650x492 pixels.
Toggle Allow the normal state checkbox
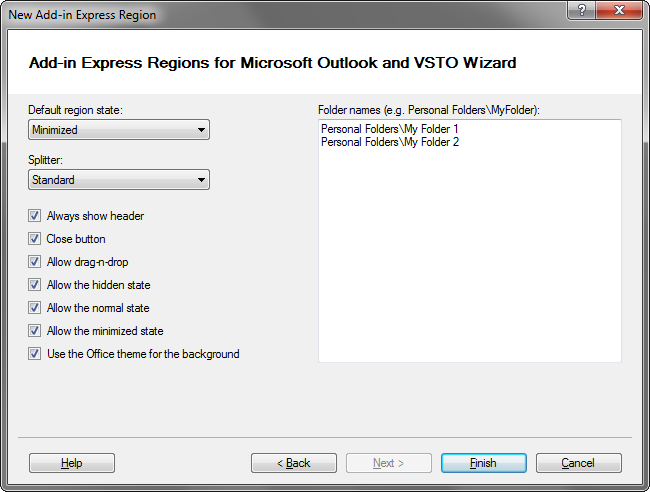(35, 308)
